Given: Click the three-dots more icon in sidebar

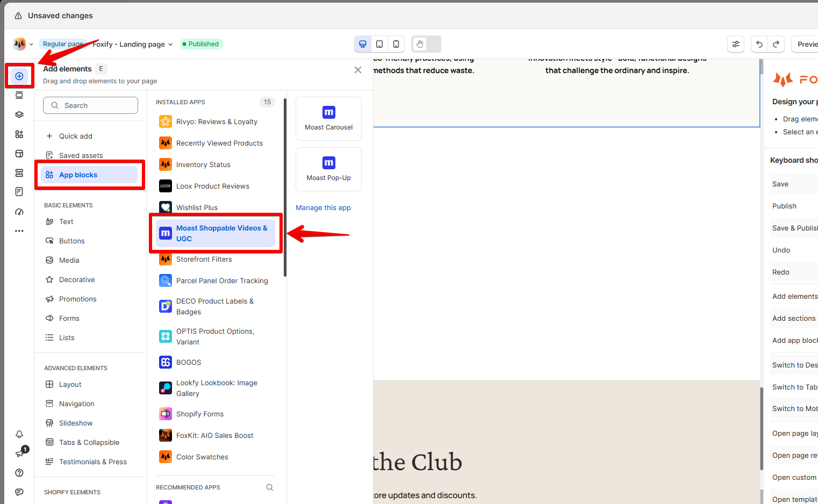Looking at the screenshot, I should coord(19,231).
